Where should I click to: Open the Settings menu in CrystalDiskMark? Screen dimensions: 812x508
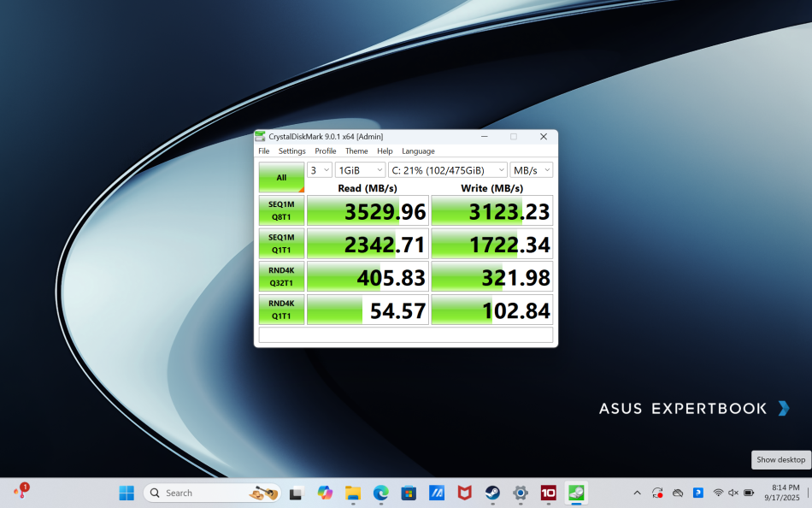[291, 151]
